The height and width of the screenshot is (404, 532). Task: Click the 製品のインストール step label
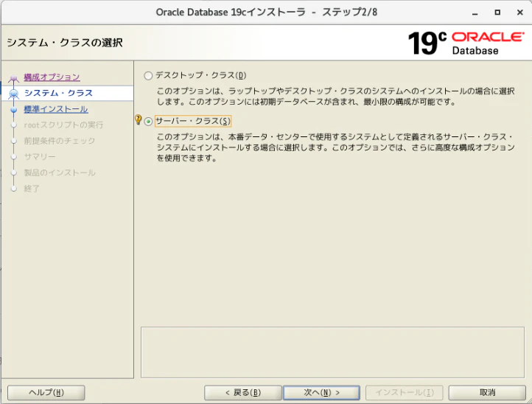tap(60, 173)
